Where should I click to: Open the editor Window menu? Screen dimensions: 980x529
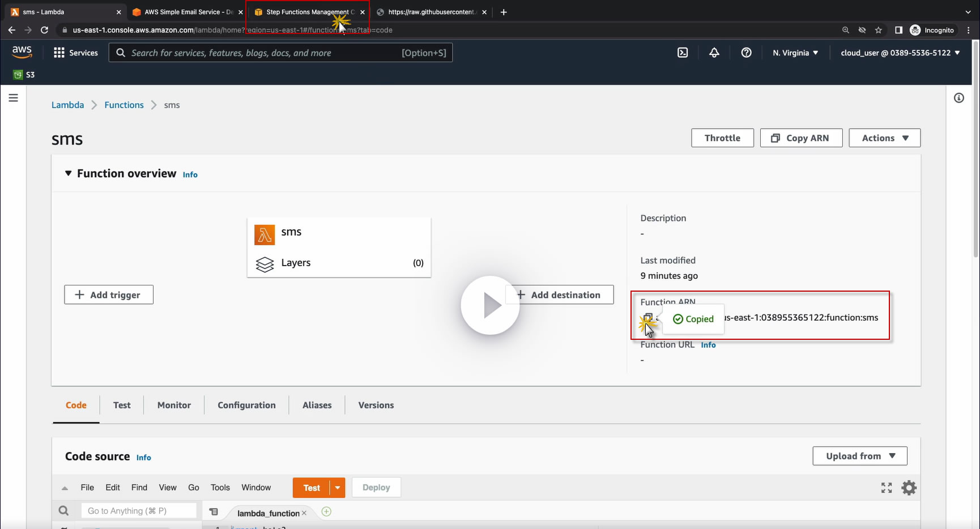[x=256, y=488]
